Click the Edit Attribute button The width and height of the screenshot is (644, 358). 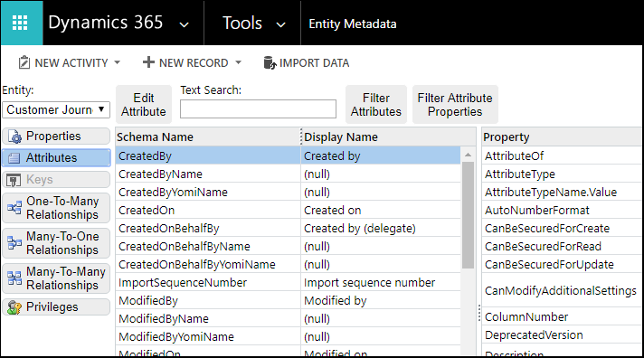click(x=144, y=104)
